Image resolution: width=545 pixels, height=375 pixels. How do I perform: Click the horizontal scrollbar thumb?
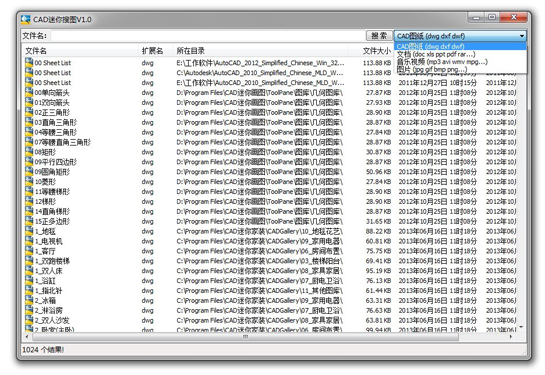(x=245, y=337)
